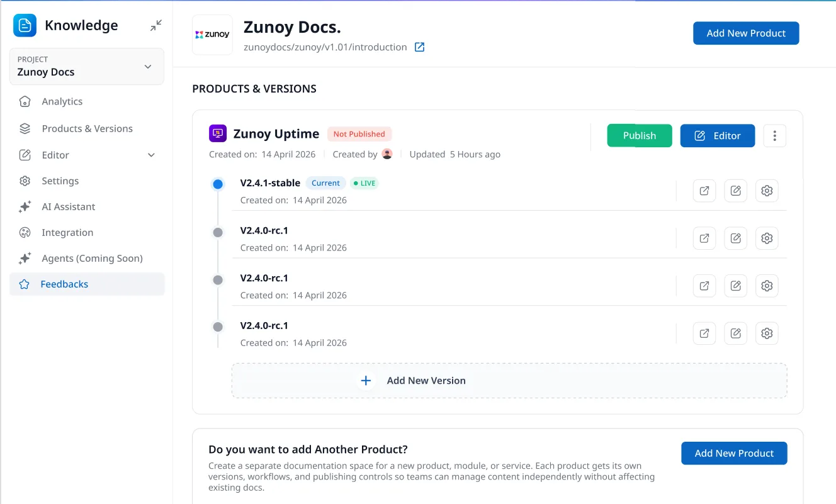Open the docs URL external link icon
The image size is (836, 504).
click(x=419, y=47)
